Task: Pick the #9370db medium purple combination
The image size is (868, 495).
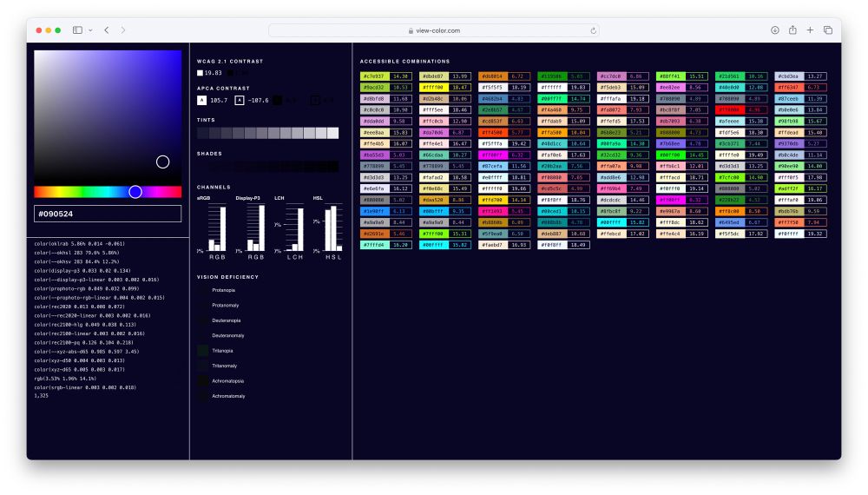Action: click(800, 143)
